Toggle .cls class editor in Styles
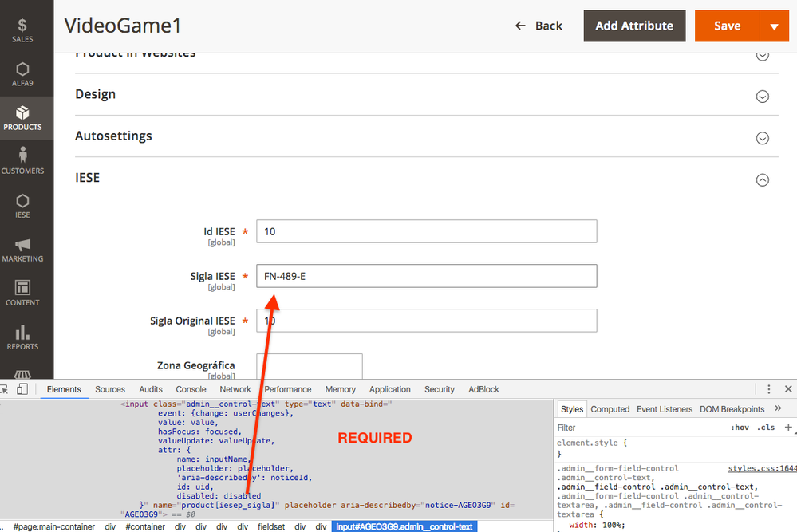The width and height of the screenshot is (797, 532). [x=767, y=428]
